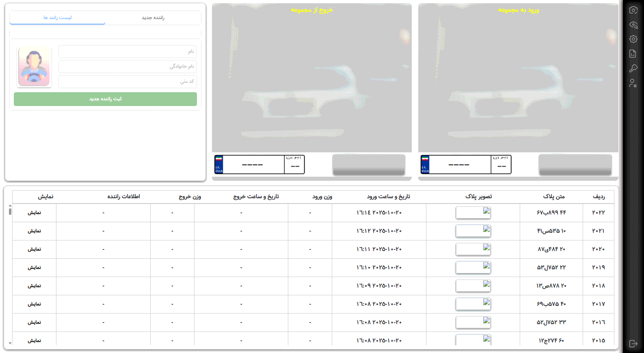Click the logout exit icon

click(633, 344)
